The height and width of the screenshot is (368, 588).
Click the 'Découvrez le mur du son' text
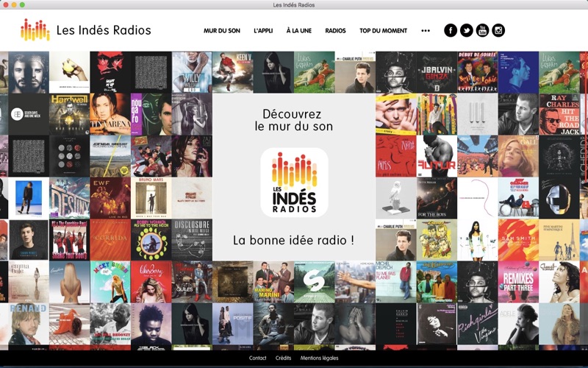294,120
